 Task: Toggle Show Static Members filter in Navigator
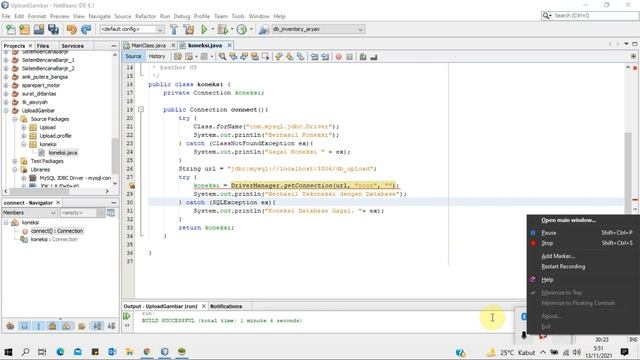click(x=38, y=326)
